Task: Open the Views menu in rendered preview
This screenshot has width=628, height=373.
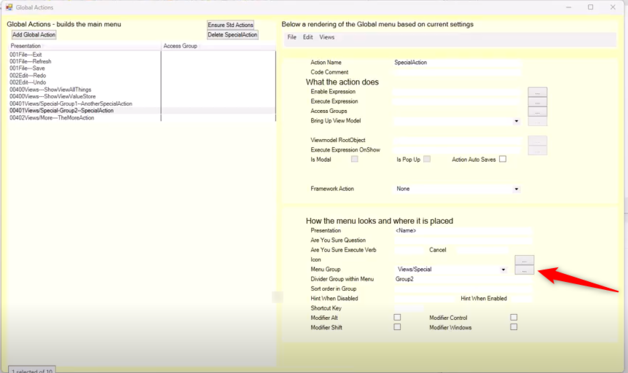Action: coord(327,37)
